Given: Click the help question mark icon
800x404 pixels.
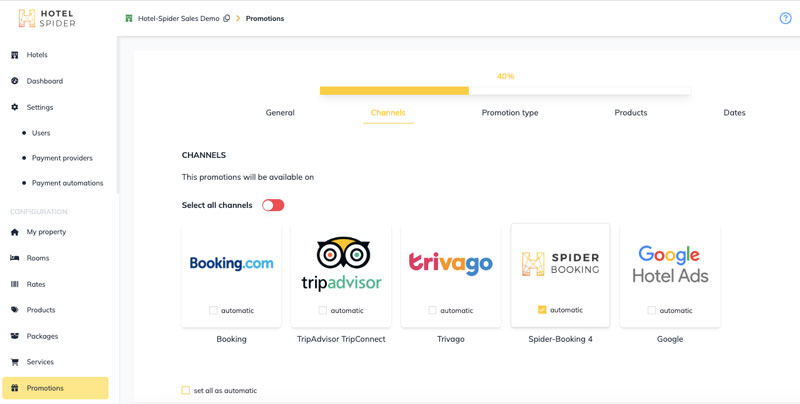Looking at the screenshot, I should coord(785,18).
